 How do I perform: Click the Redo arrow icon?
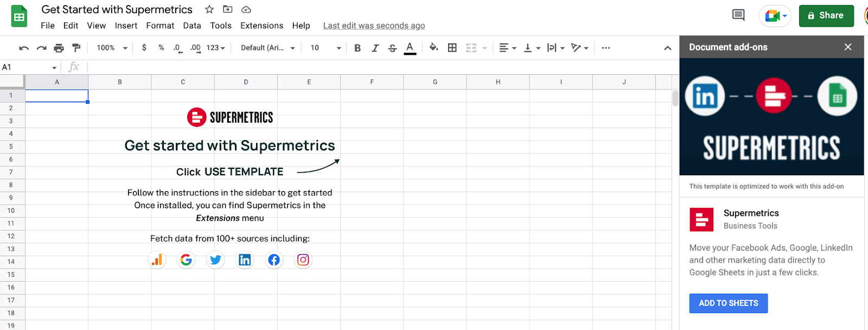(41, 48)
